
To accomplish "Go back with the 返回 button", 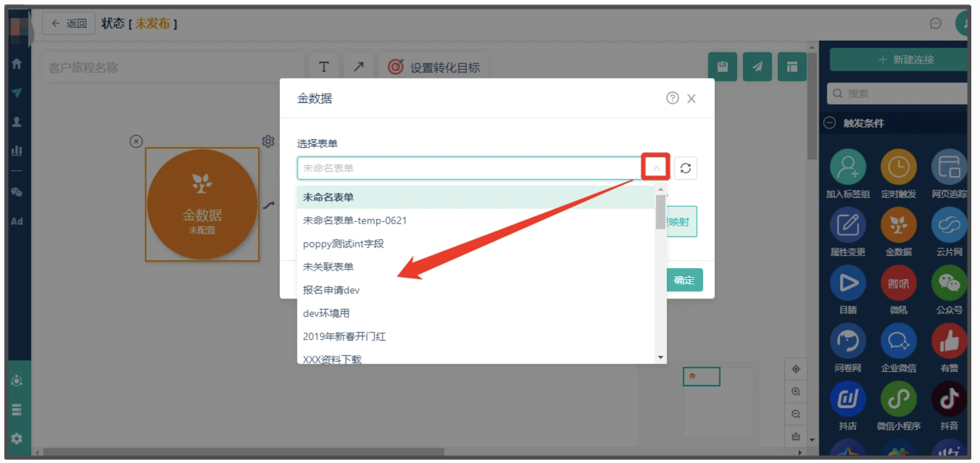I will (69, 23).
